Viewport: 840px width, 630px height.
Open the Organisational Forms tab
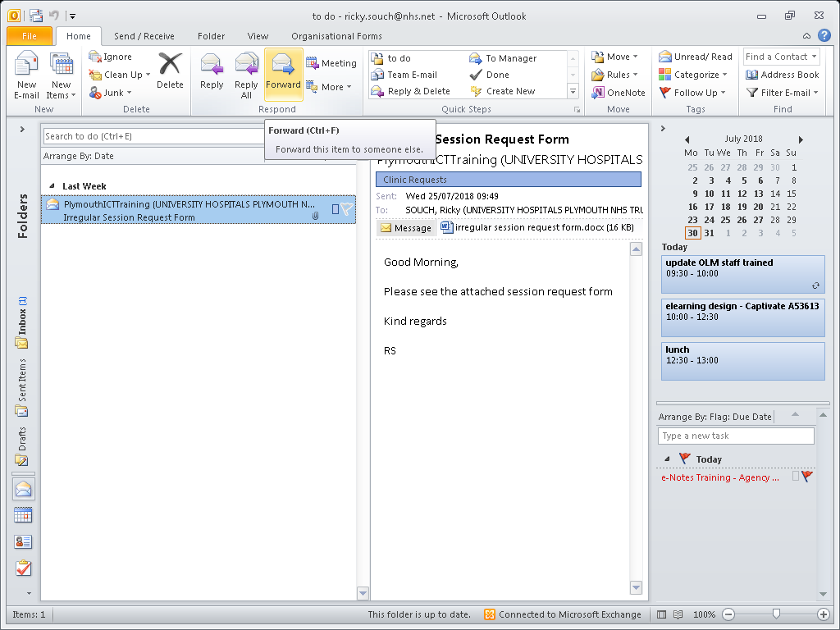coord(336,36)
